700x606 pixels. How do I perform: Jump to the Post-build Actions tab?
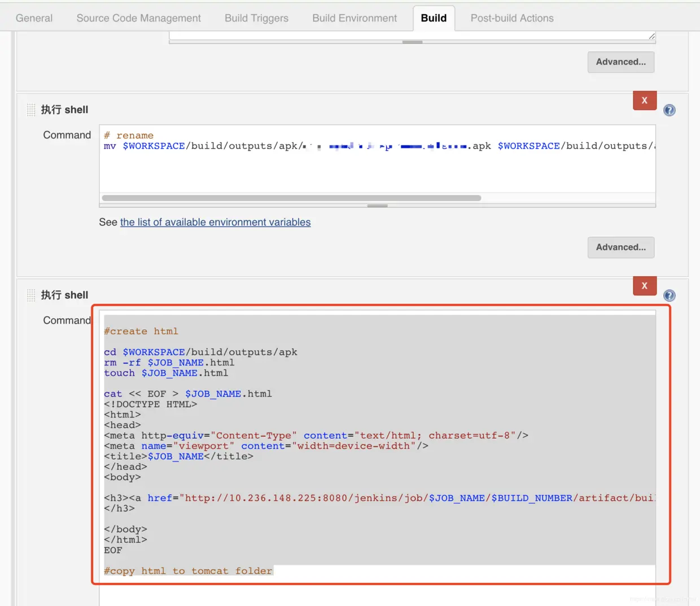point(512,18)
